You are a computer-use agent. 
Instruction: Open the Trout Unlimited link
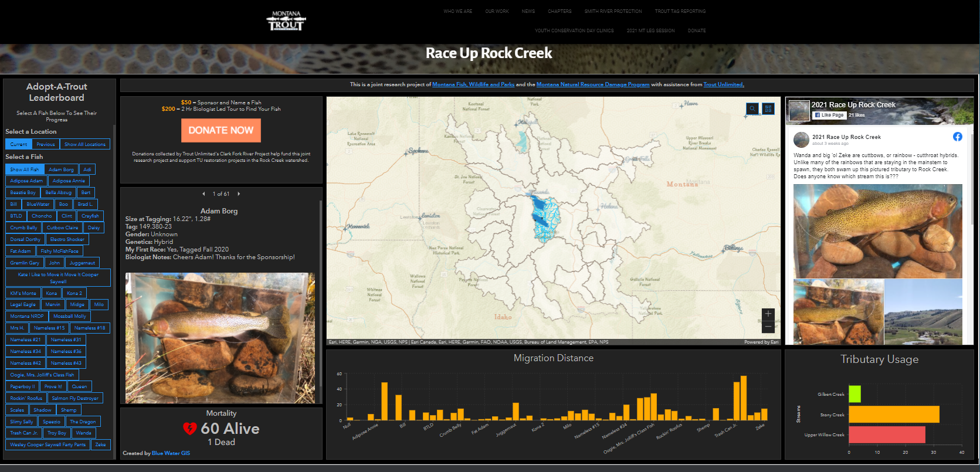(x=724, y=84)
